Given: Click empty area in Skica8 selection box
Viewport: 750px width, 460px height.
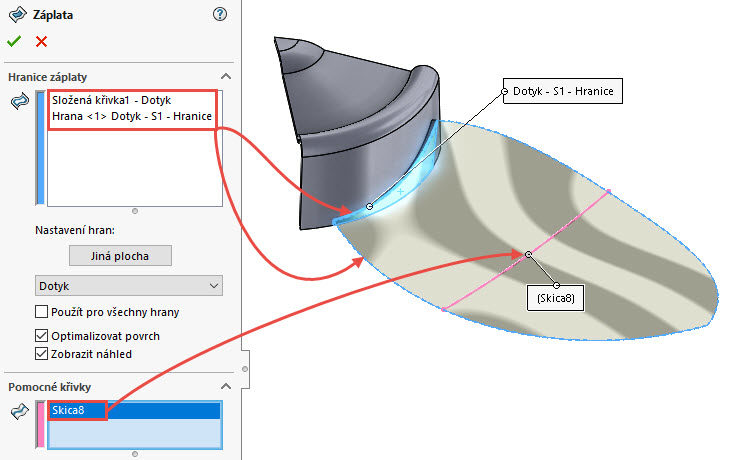Looking at the screenshot, I should point(134,433).
